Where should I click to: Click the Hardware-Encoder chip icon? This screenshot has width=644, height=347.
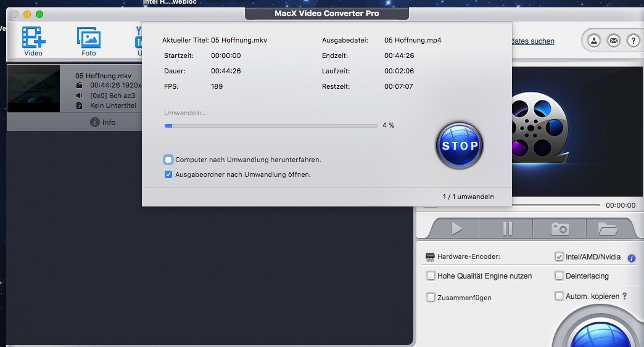click(430, 257)
